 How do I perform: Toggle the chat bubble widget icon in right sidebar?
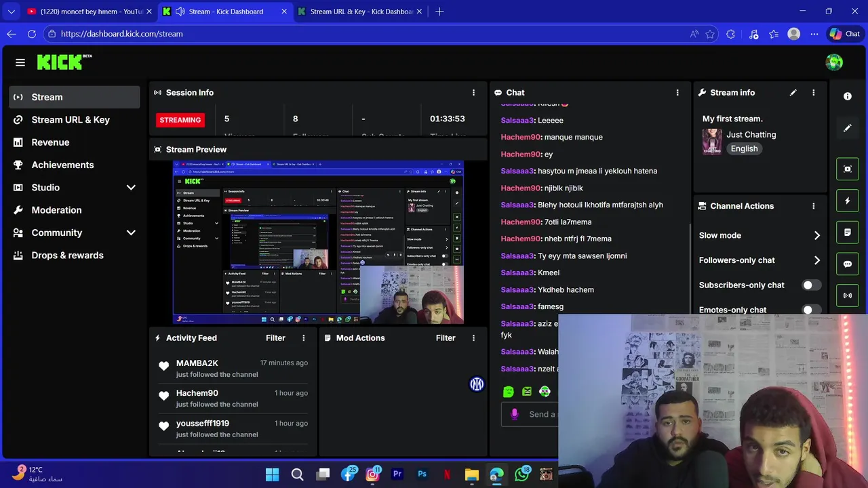[848, 264]
